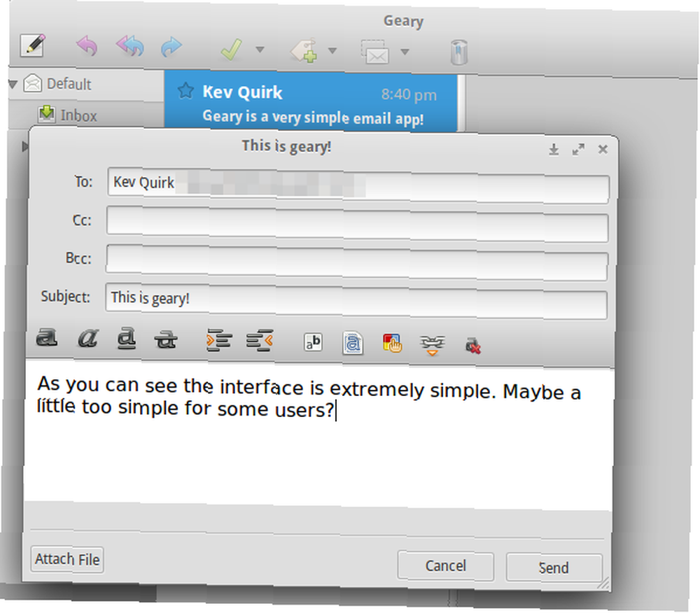Click the font family page icon

pos(353,343)
